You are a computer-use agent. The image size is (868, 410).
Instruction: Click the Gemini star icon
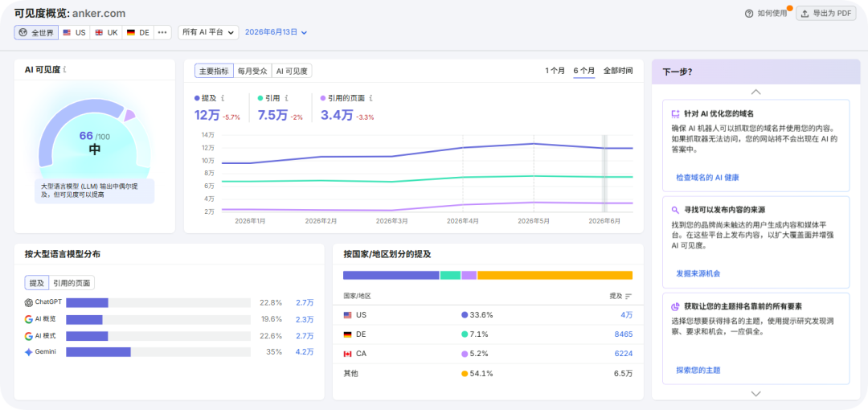[x=29, y=352]
